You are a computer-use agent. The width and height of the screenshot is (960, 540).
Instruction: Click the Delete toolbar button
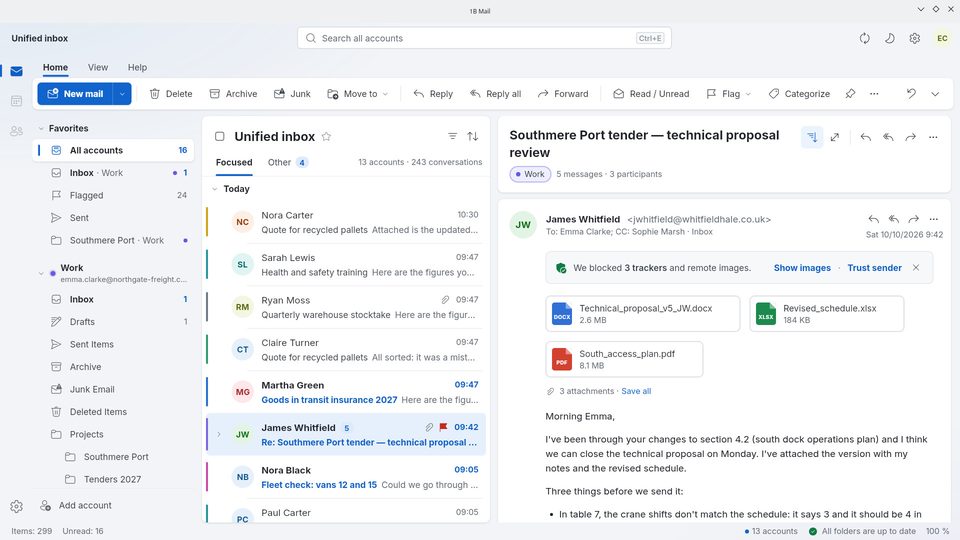pos(171,94)
